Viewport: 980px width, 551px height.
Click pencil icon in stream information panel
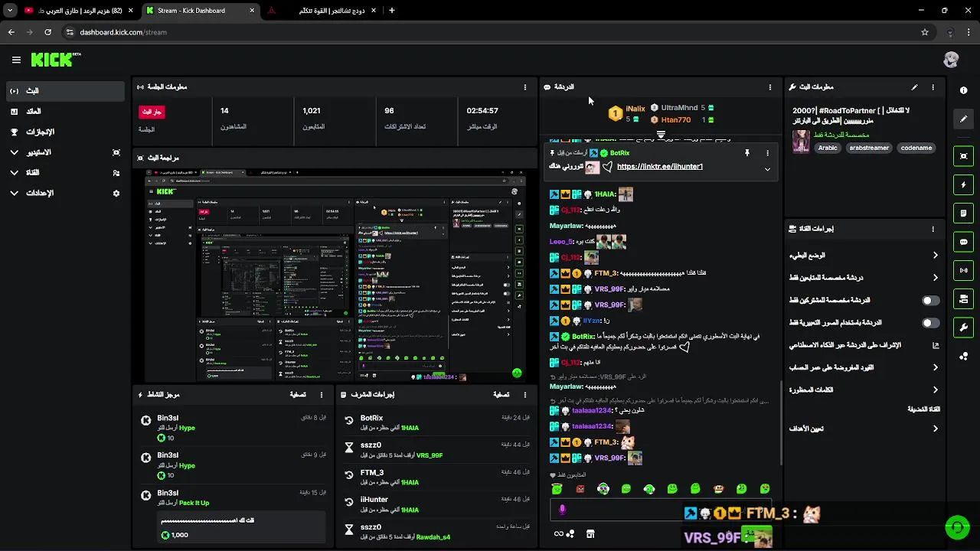(x=914, y=87)
